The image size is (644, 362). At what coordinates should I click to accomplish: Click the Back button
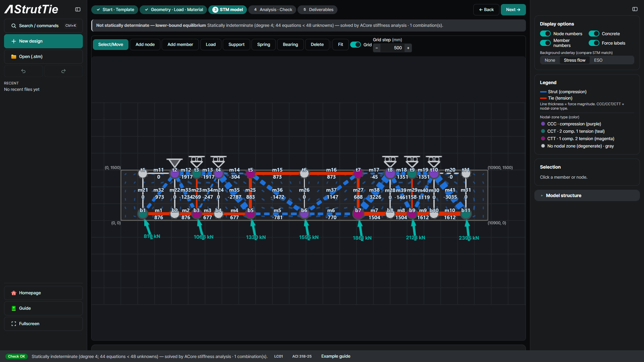click(486, 10)
